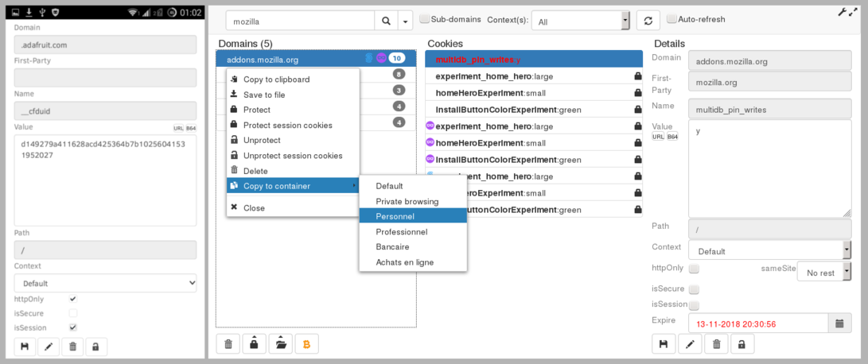Choose Default container in submenu
This screenshot has width=868, height=364.
click(x=413, y=186)
